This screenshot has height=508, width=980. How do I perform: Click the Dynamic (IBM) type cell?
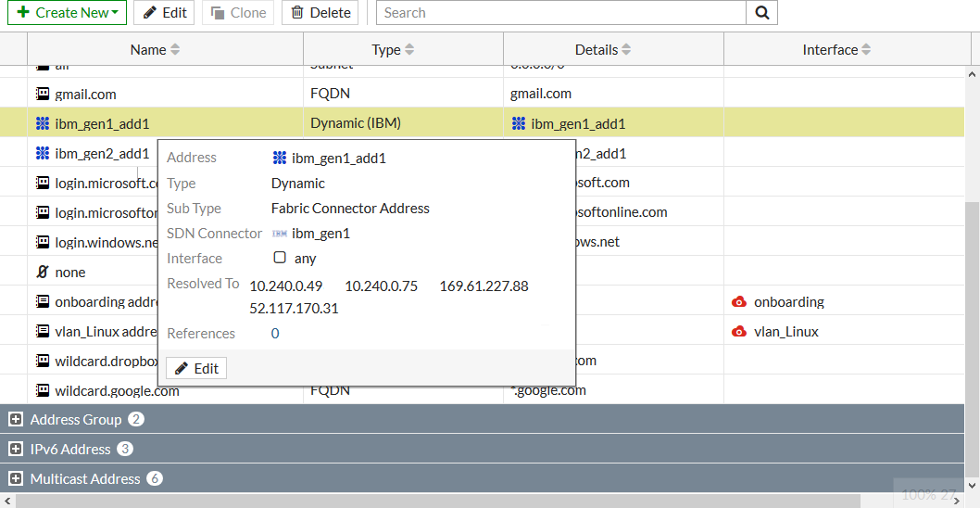click(403, 123)
